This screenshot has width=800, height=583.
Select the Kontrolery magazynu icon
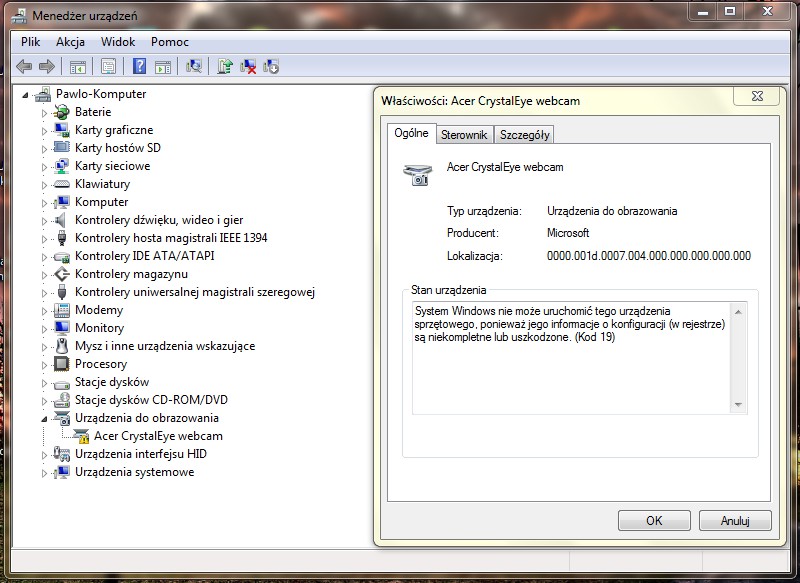62,274
